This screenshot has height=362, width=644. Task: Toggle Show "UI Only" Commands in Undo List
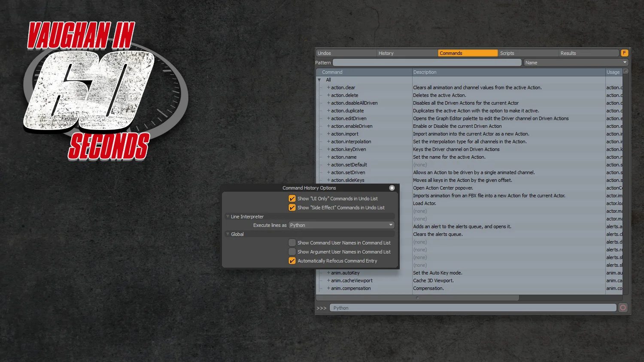tap(292, 199)
